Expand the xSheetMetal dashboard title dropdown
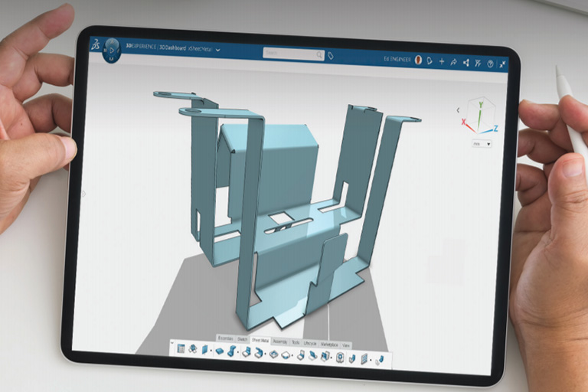This screenshot has width=588, height=392. 218,50
